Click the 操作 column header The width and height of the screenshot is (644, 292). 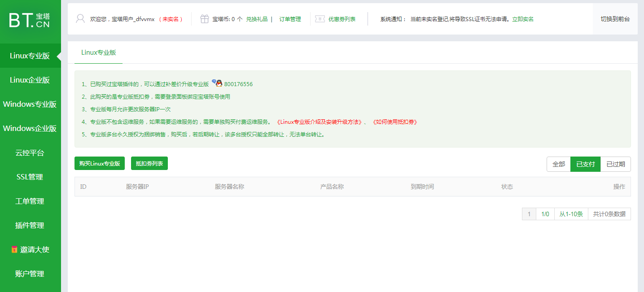click(x=619, y=187)
